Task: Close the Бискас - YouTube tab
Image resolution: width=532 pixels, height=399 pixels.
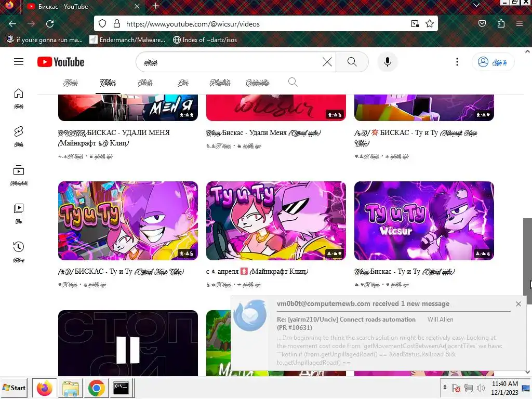Action: tap(137, 6)
